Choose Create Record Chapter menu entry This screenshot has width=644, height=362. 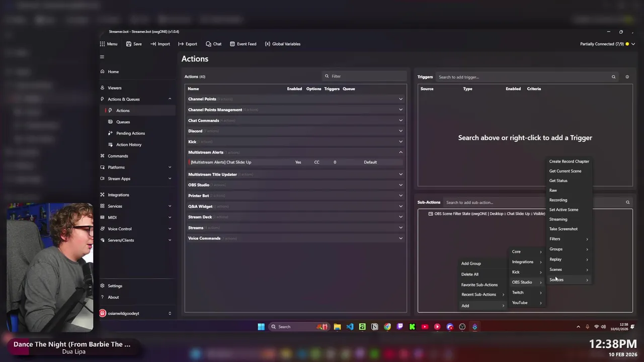pyautogui.click(x=569, y=161)
